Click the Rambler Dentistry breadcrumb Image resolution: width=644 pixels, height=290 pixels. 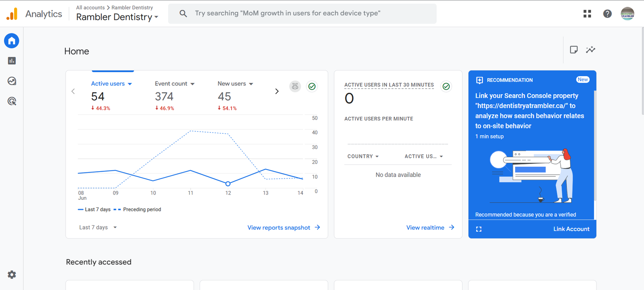(x=132, y=8)
